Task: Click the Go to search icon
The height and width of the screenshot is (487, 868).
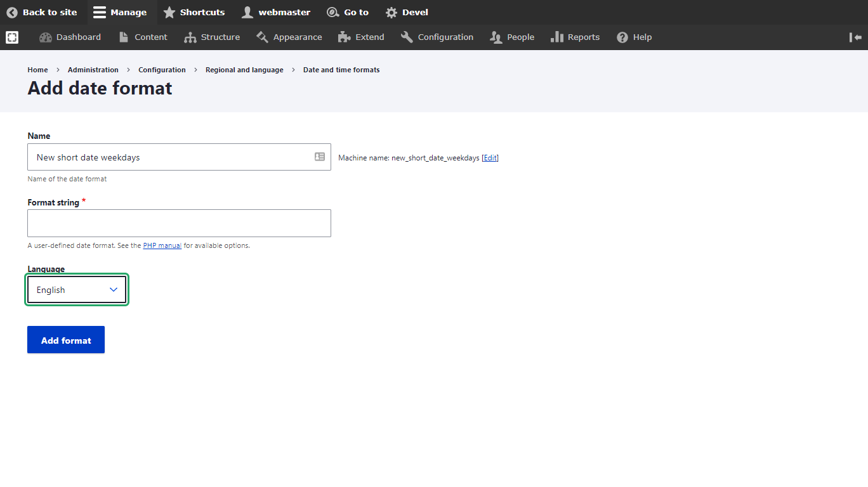Action: [x=332, y=12]
